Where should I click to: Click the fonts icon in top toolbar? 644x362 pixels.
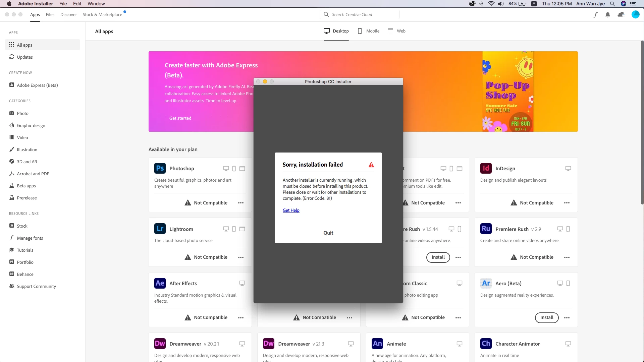coord(596,14)
